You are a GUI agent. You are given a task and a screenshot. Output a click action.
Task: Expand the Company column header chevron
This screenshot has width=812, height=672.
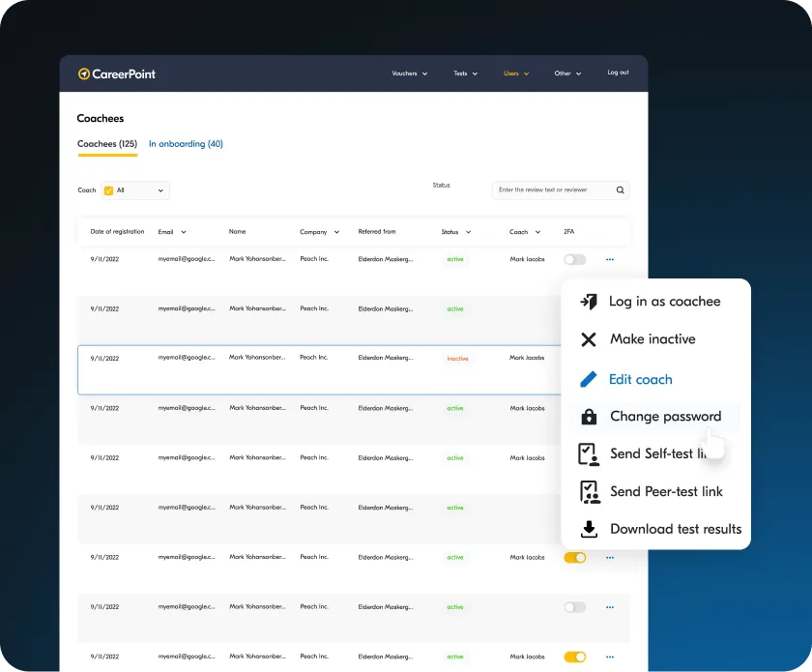coord(336,232)
